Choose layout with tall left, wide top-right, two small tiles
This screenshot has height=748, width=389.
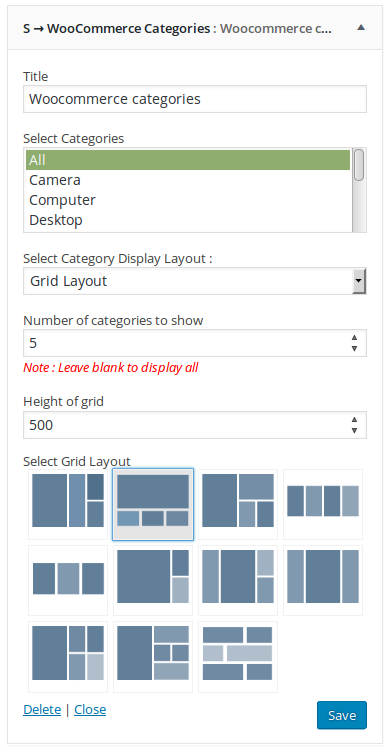pyautogui.click(x=238, y=505)
